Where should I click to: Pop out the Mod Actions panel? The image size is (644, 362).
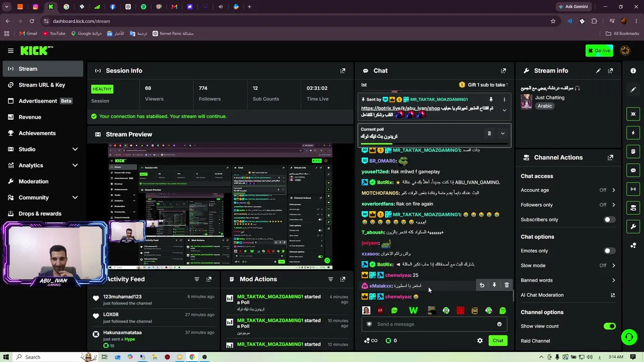pyautogui.click(x=343, y=279)
